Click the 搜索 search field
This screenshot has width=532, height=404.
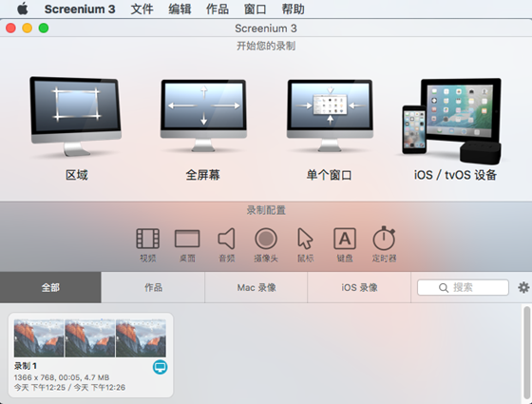pyautogui.click(x=463, y=287)
